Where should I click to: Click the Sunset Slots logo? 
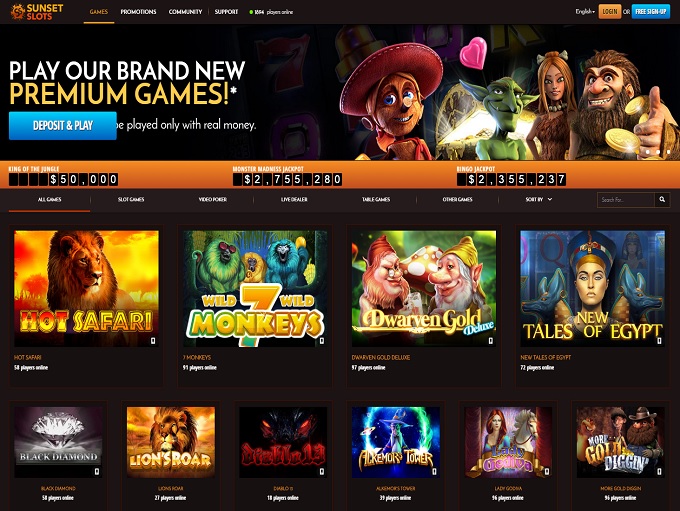tap(37, 12)
